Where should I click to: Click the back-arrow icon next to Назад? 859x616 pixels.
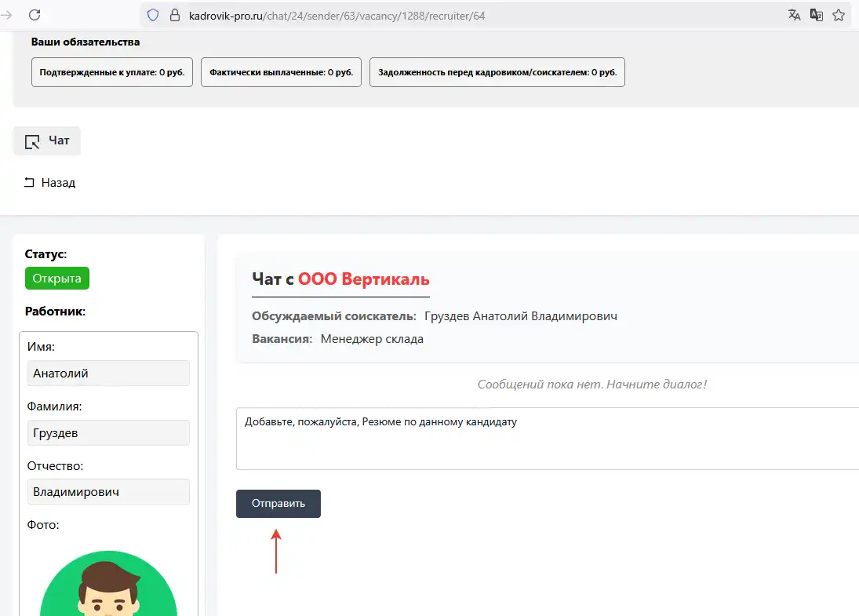29,183
